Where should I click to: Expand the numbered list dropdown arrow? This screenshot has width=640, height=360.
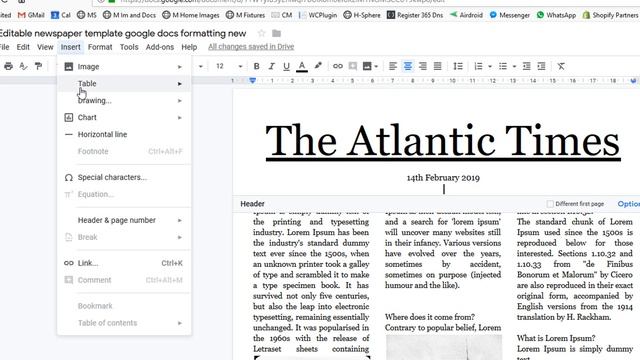(490, 67)
